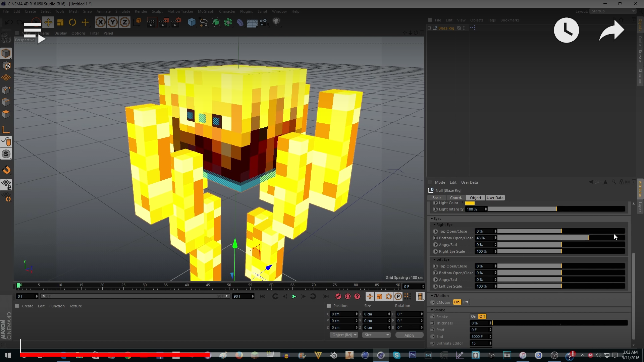The image size is (644, 362).
Task: Open material manager Create menu
Action: (x=28, y=306)
